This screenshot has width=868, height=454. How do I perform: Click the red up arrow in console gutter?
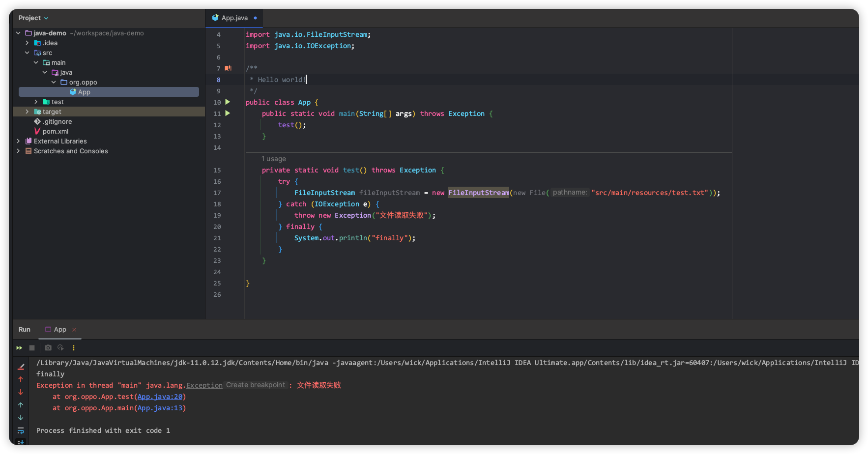tap(21, 379)
